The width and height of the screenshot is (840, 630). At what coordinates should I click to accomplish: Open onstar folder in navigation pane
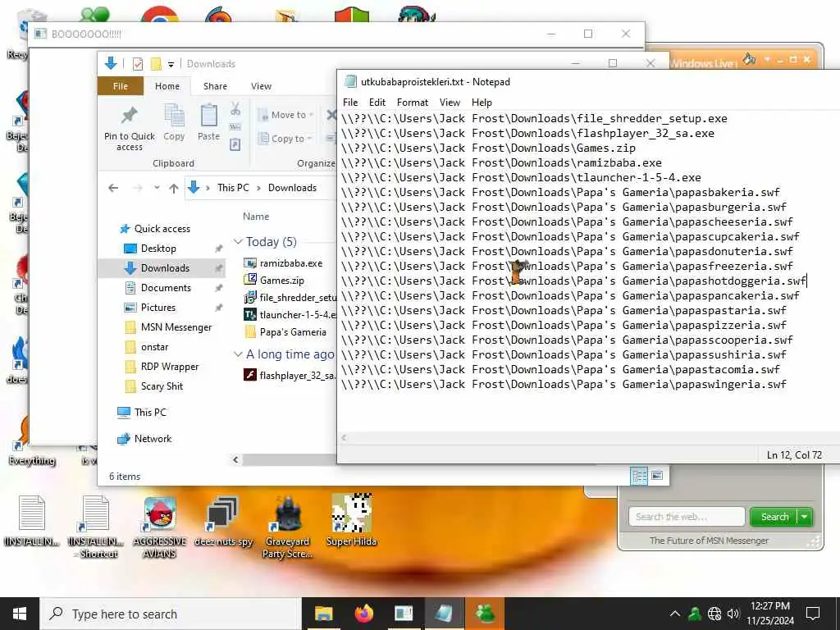point(154,347)
